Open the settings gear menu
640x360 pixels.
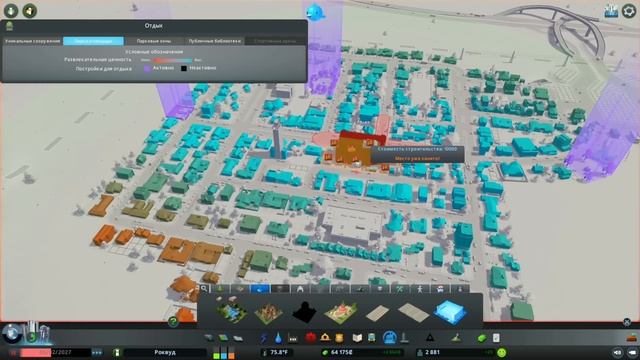[629, 11]
